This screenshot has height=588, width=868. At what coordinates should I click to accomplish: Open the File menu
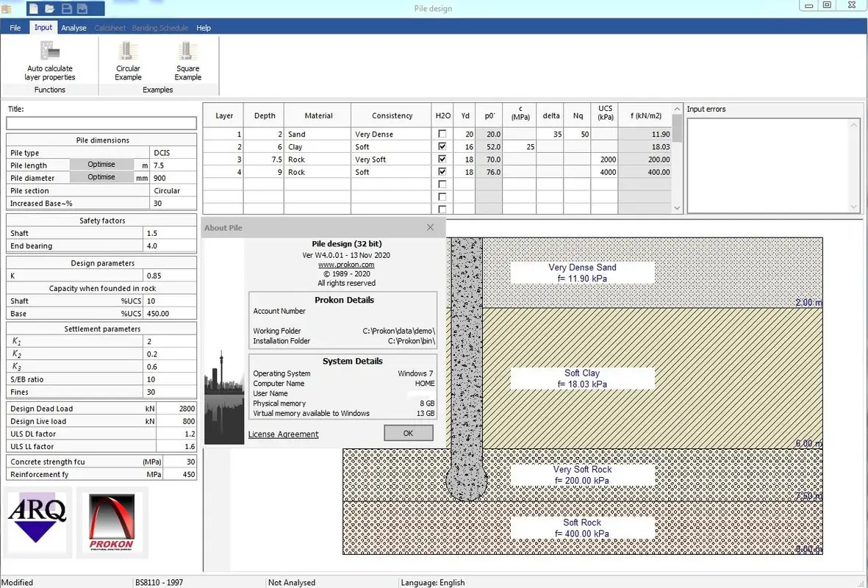tap(15, 28)
